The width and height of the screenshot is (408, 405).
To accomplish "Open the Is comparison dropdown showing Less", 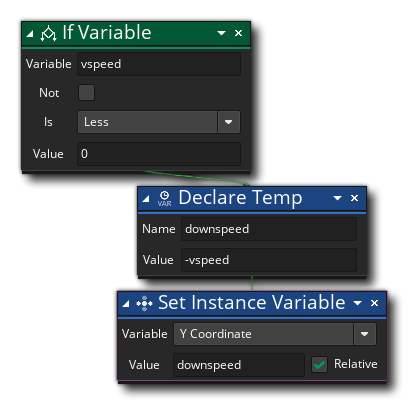I will [x=159, y=122].
